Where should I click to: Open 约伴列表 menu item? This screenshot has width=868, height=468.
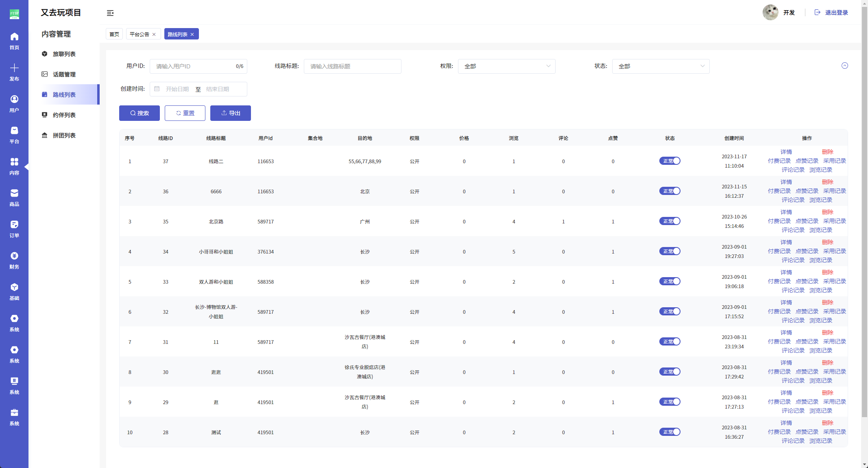click(64, 115)
